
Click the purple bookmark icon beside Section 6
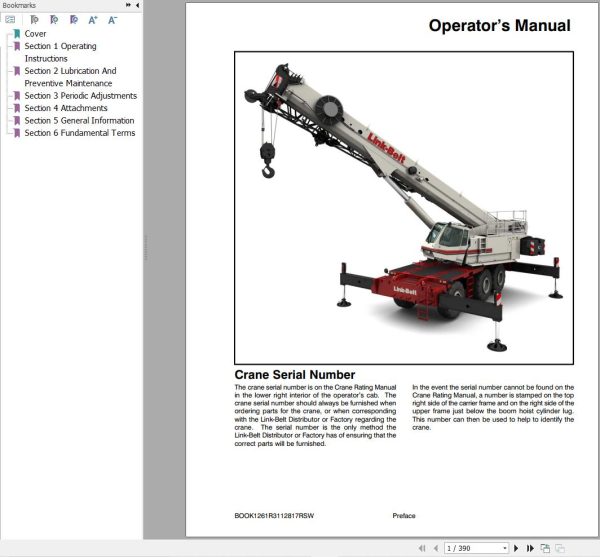tap(17, 133)
